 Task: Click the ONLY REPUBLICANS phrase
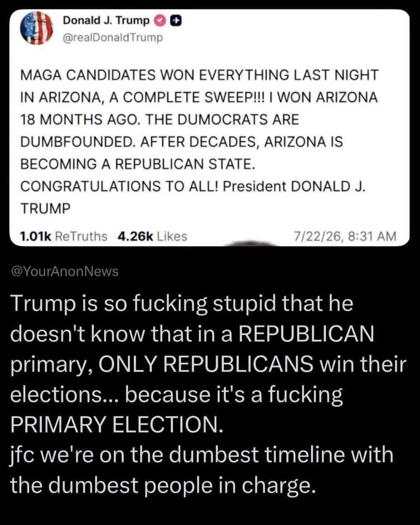click(206, 364)
